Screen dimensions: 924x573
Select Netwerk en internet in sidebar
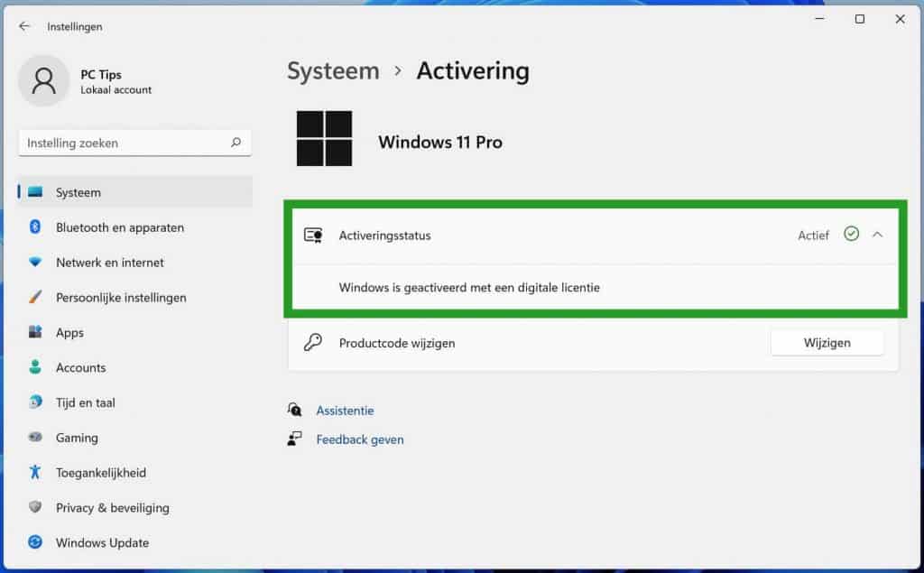[x=109, y=263]
